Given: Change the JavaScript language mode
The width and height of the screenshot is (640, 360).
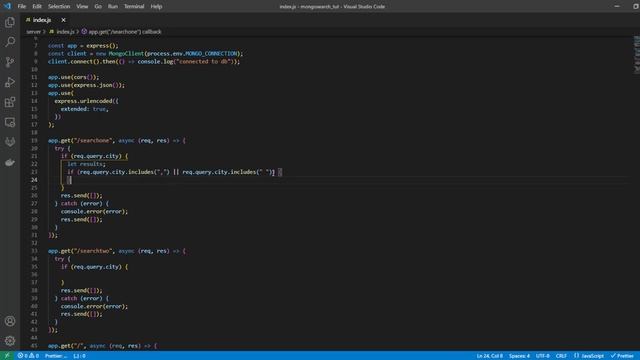Looking at the screenshot, I should pos(589,356).
